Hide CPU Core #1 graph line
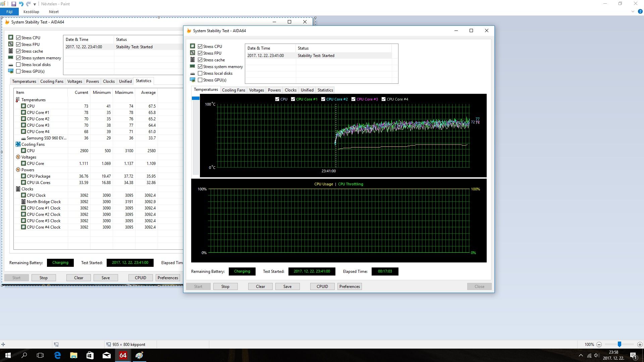 (x=293, y=99)
